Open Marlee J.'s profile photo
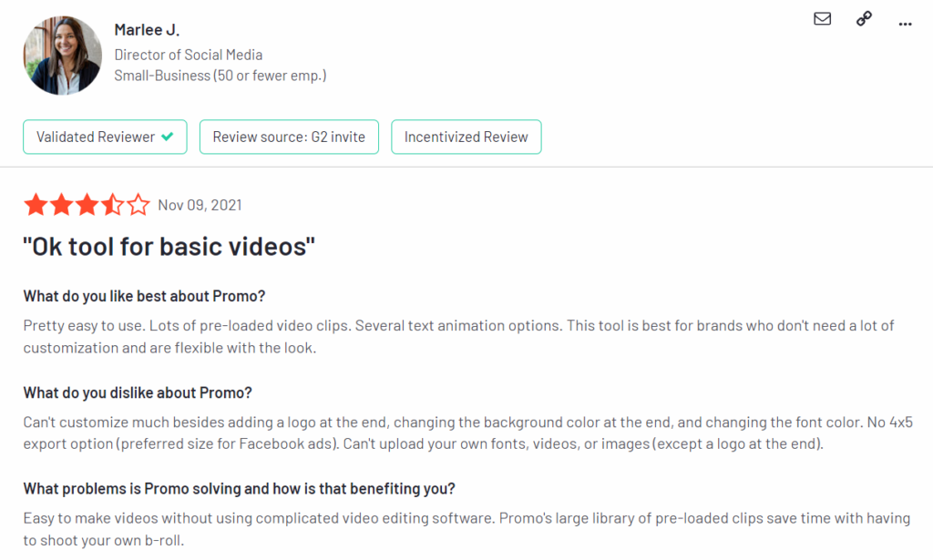Screen dimensions: 933x560 tap(62, 55)
